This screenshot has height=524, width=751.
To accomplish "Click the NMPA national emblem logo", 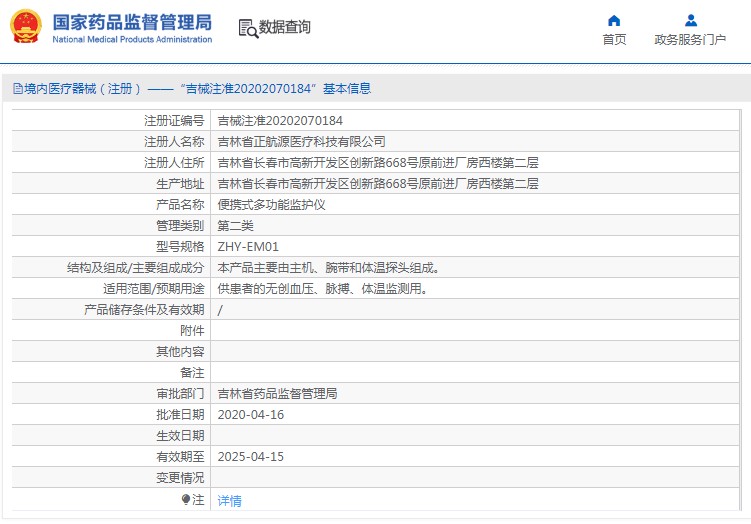I will (x=26, y=27).
